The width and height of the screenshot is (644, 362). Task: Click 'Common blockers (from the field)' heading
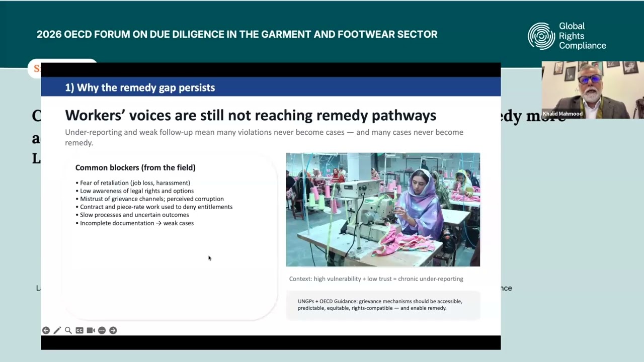coord(135,167)
